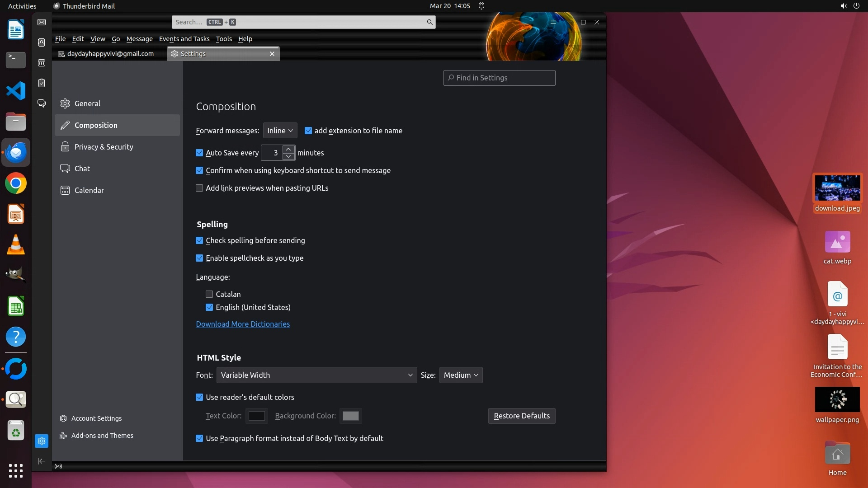Tick the Catalan language checkbox
Viewport: 868px width, 488px height.
(x=209, y=294)
